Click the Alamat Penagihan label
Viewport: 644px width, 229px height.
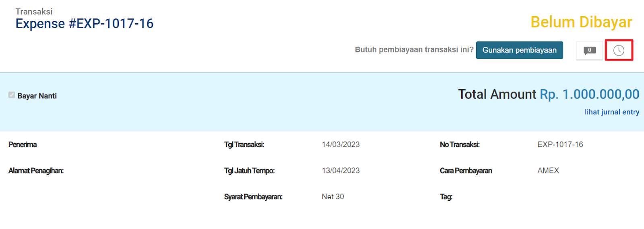(x=36, y=171)
